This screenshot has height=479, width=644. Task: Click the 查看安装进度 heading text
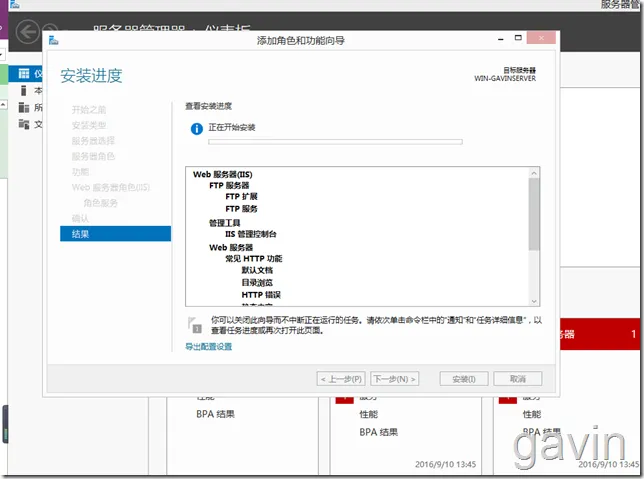(209, 106)
